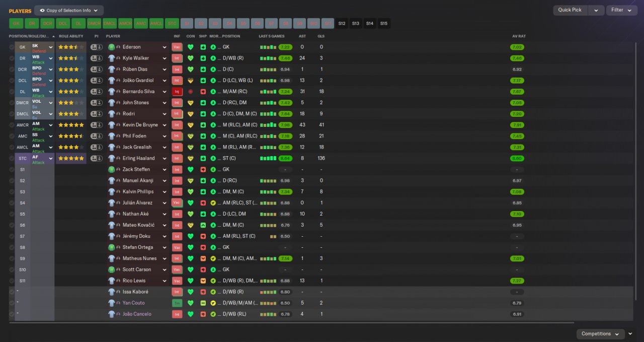This screenshot has width=644, height=342.
Task: Click Bernardo Silva's red Inj badge
Action: (177, 92)
